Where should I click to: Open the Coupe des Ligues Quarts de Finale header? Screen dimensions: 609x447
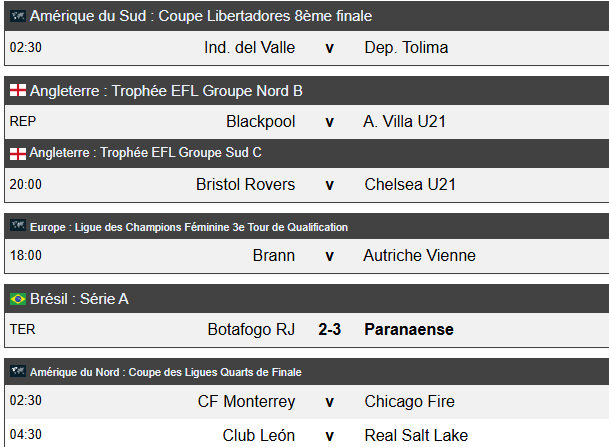(166, 372)
